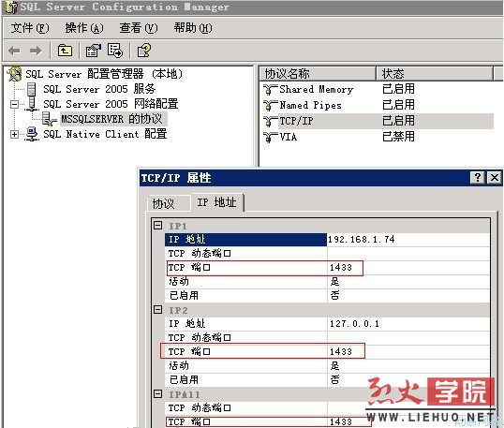Click the IP1 TCP 端口 value 1433
The width and height of the screenshot is (504, 428).
[x=341, y=267]
